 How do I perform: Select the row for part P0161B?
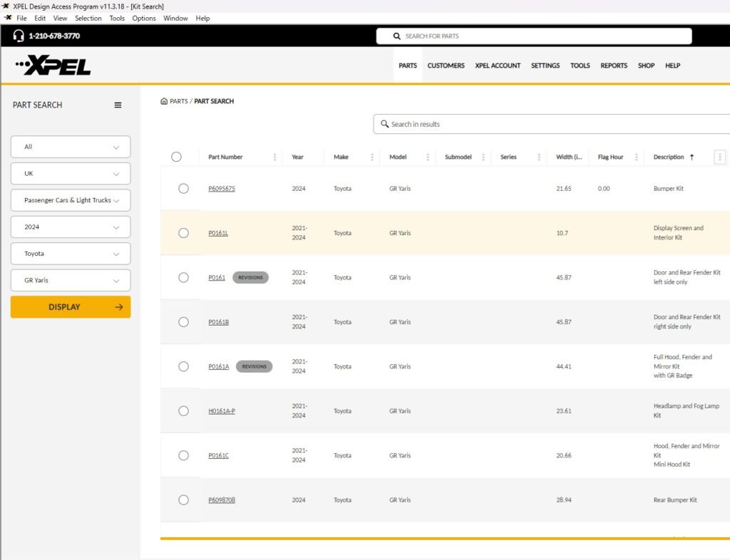click(183, 322)
